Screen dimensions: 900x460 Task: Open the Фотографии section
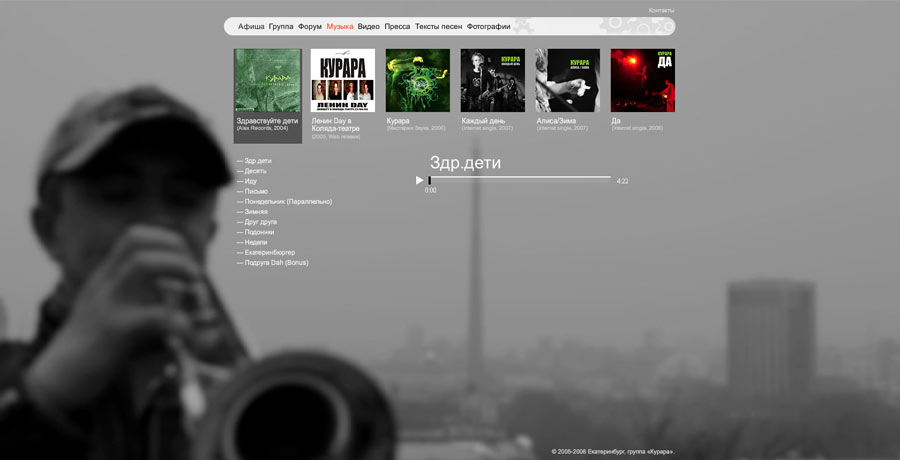(x=488, y=26)
